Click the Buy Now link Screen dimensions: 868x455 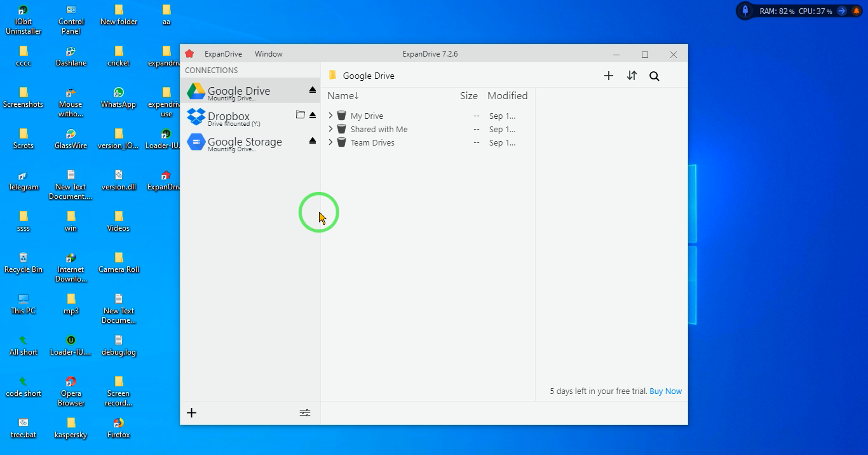point(665,391)
